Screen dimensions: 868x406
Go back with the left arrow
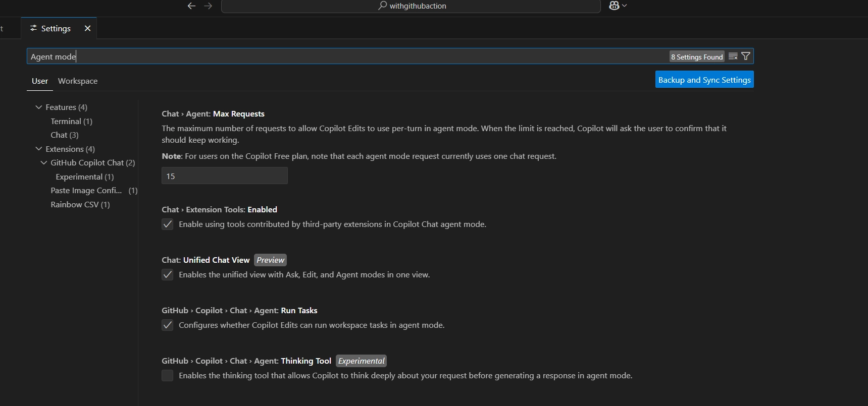pyautogui.click(x=191, y=6)
